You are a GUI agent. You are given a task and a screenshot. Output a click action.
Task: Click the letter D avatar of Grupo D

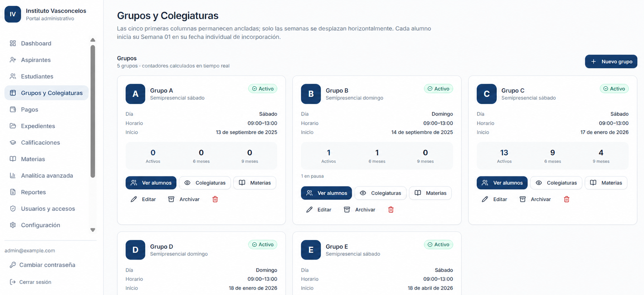click(135, 250)
